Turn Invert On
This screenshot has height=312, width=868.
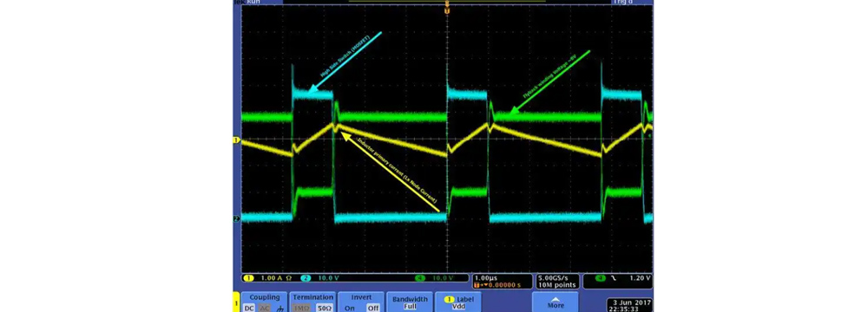pos(349,309)
